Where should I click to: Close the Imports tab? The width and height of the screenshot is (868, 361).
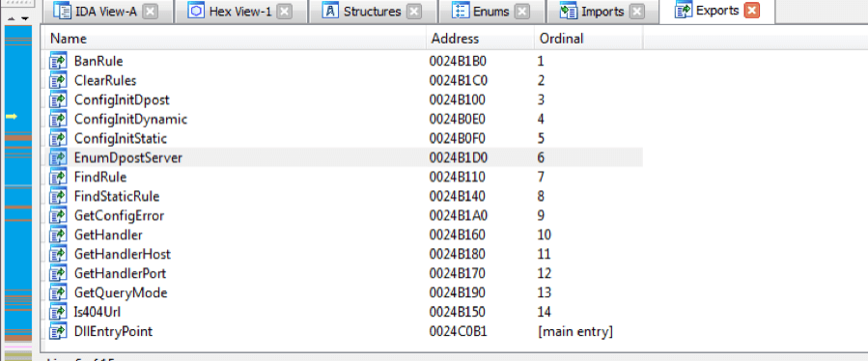(637, 11)
